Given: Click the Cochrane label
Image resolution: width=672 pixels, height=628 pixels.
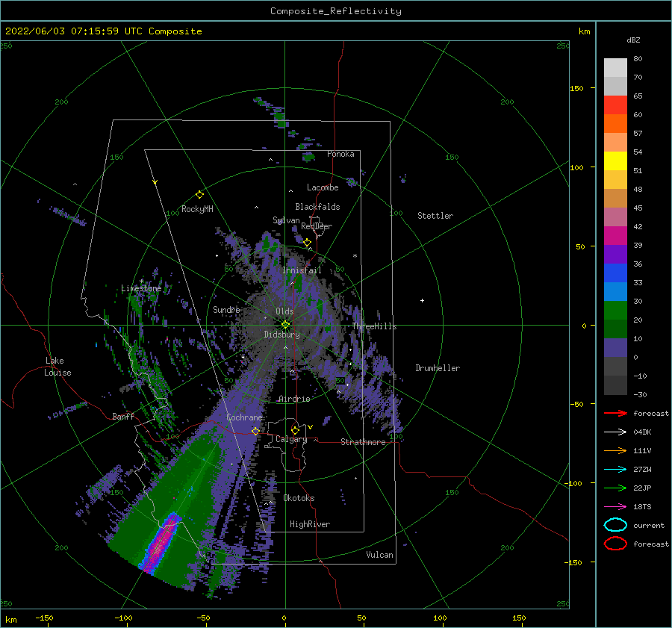Looking at the screenshot, I should 244,417.
